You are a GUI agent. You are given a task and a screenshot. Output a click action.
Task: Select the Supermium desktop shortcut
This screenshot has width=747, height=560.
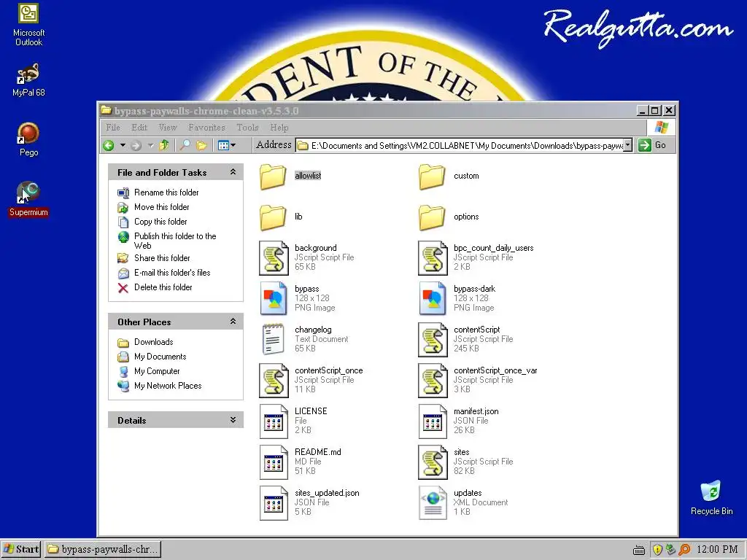click(x=28, y=199)
